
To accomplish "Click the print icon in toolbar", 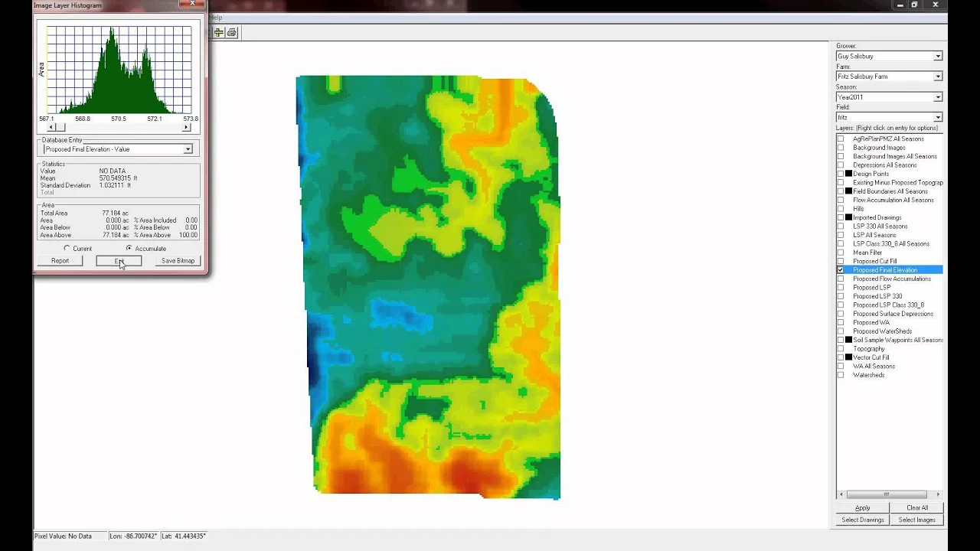I will pyautogui.click(x=232, y=32).
